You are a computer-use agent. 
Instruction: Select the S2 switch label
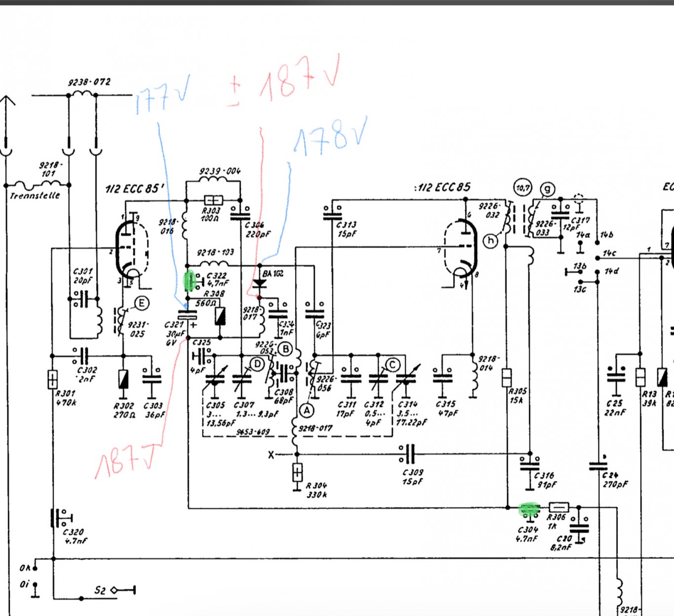coord(100,590)
